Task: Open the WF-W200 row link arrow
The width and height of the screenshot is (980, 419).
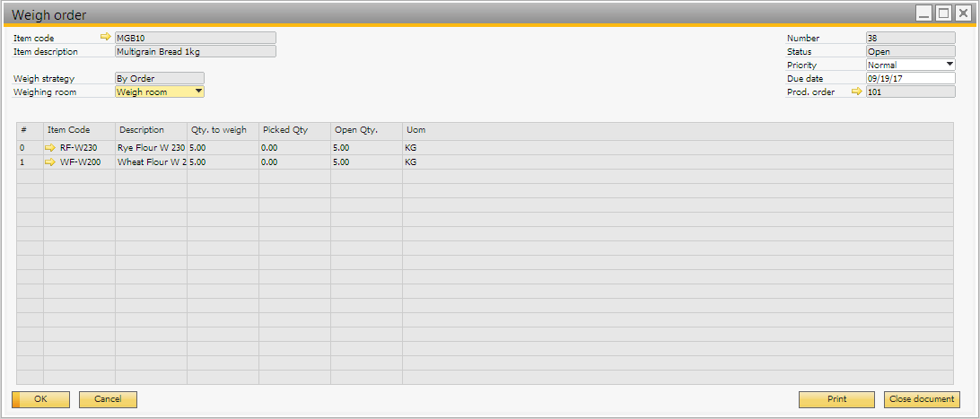Action: (50, 162)
